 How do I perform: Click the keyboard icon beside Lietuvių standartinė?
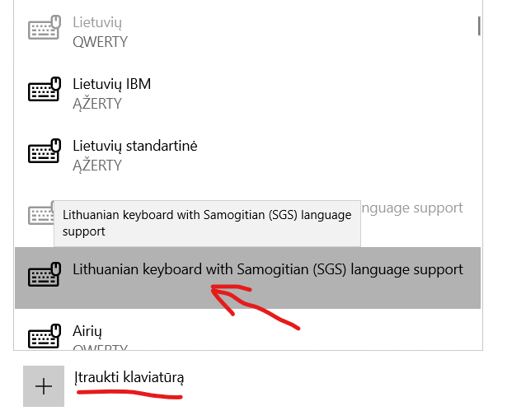tap(45, 152)
